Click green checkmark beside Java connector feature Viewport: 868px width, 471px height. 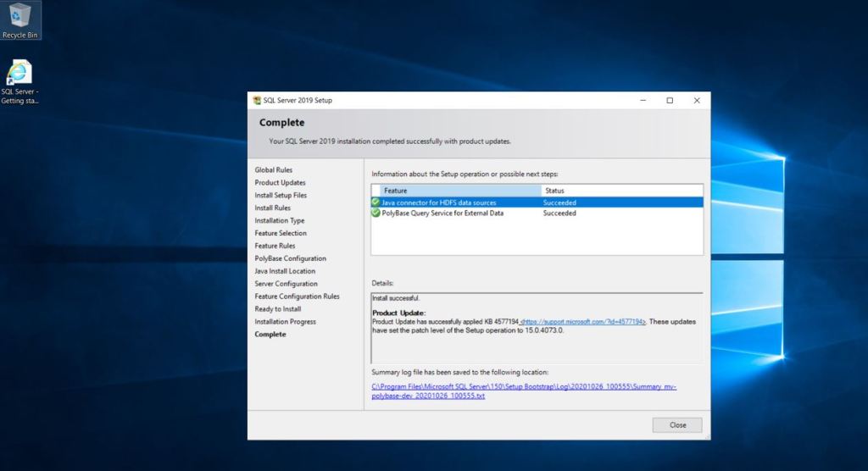point(376,202)
